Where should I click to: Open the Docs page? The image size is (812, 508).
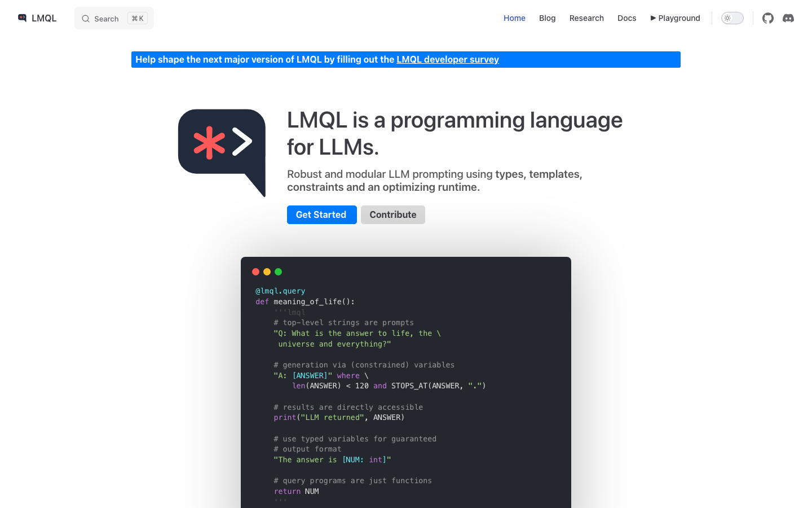pyautogui.click(x=626, y=18)
